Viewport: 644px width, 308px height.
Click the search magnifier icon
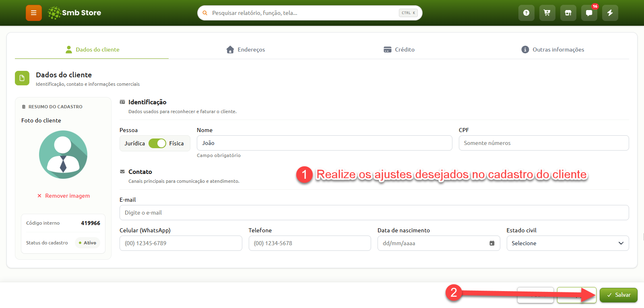(x=205, y=13)
